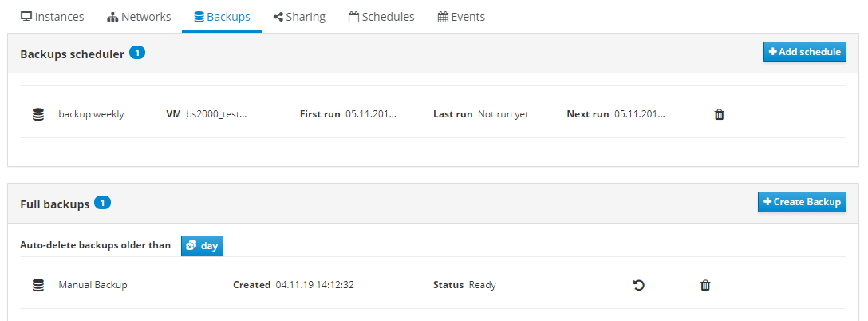
Task: Click the Full backups count badge
Action: click(x=102, y=203)
